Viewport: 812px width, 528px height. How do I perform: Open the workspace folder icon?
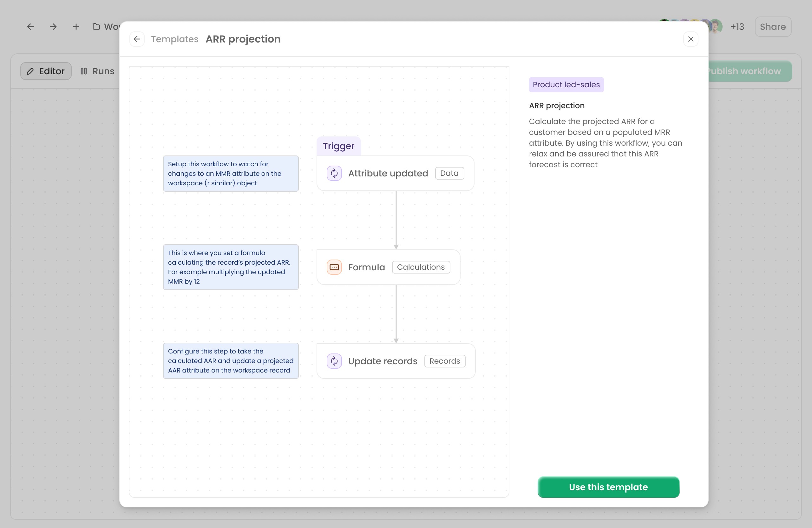coord(96,26)
